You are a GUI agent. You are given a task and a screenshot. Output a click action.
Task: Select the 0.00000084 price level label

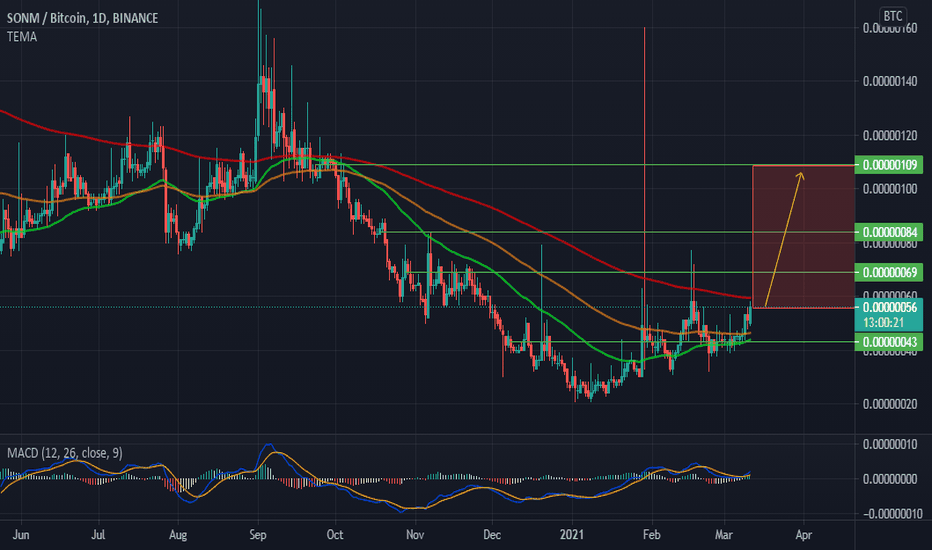889,232
